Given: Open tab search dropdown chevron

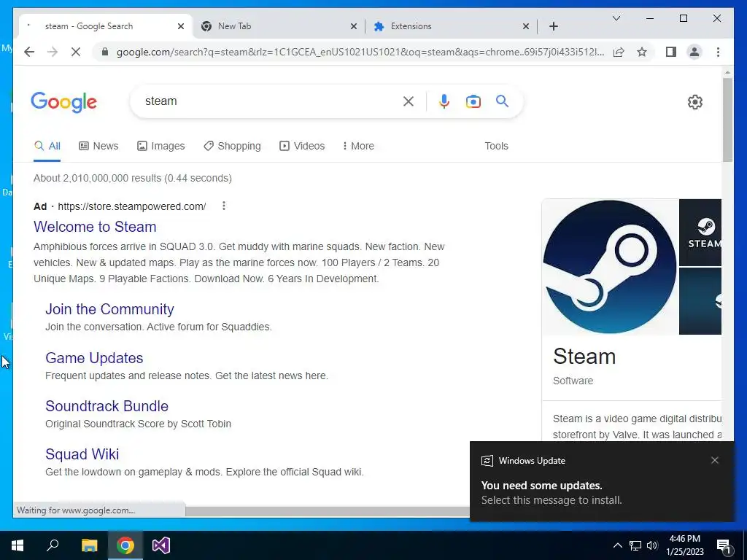Looking at the screenshot, I should [616, 18].
